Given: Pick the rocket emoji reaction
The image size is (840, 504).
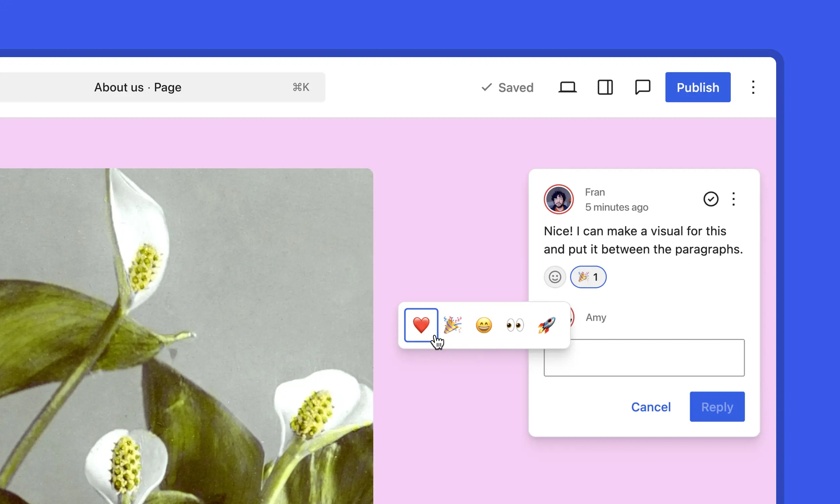Looking at the screenshot, I should point(546,325).
